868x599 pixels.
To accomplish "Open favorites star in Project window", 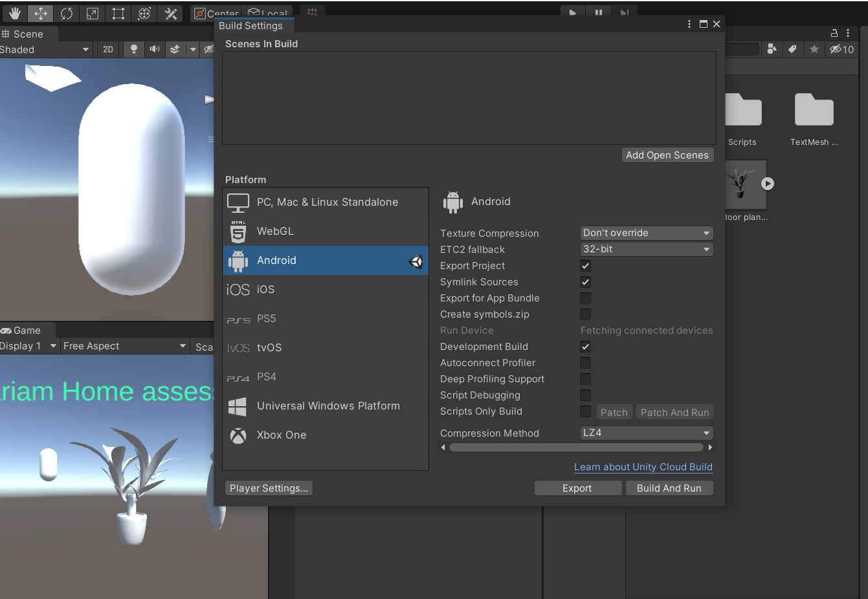I will click(x=814, y=49).
